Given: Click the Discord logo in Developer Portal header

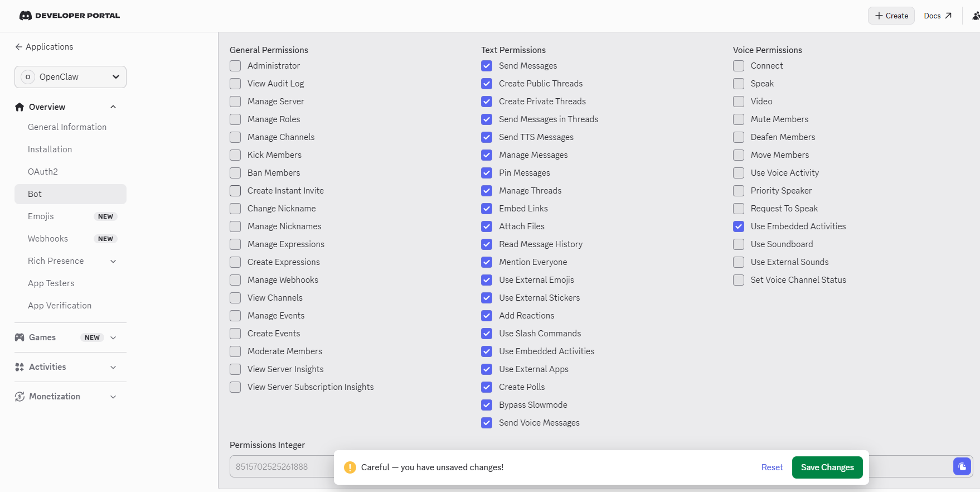Looking at the screenshot, I should click(25, 16).
